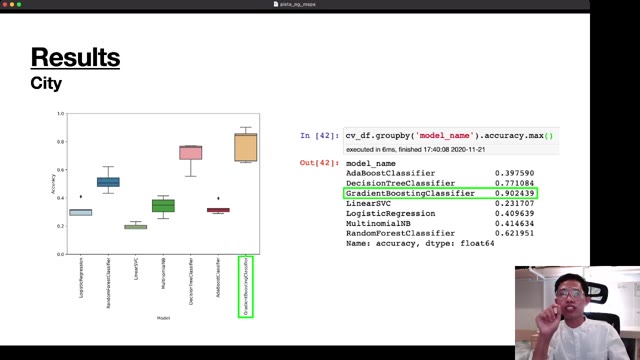Click the value 0.397590

514,173
